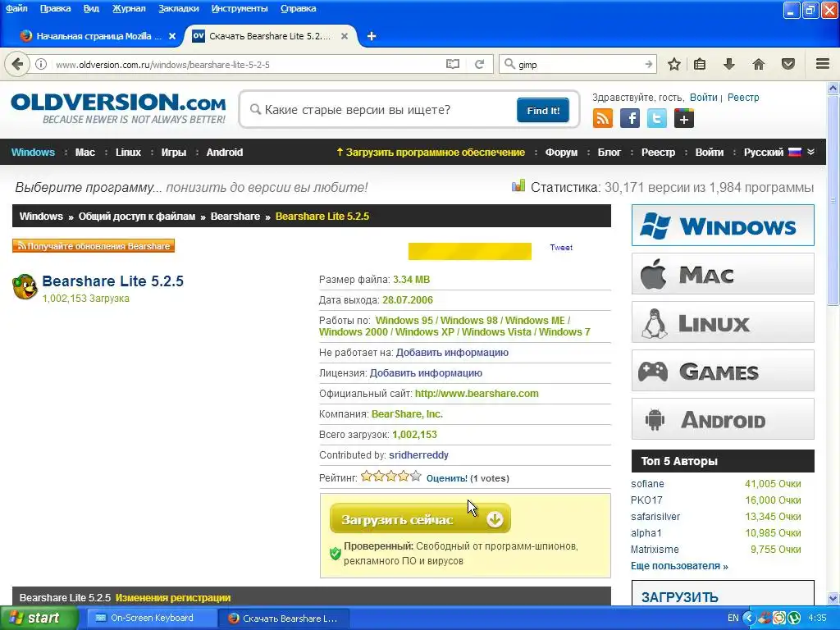Switch to On-Screen Keyboard taskbar item
This screenshot has width=840, height=630.
coord(152,618)
